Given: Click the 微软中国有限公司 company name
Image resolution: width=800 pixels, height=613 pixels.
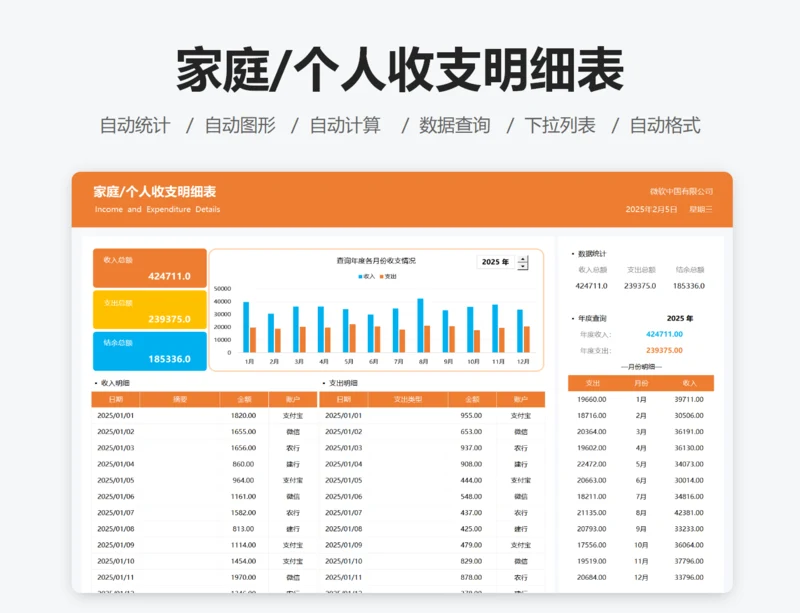Looking at the screenshot, I should coord(681,191).
